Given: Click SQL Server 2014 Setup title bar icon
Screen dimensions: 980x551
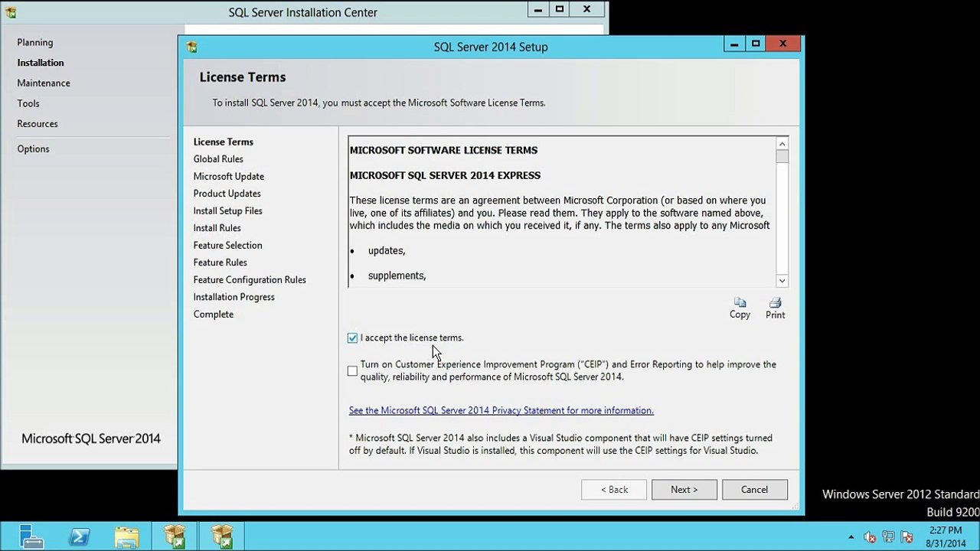Looking at the screenshot, I should (191, 47).
